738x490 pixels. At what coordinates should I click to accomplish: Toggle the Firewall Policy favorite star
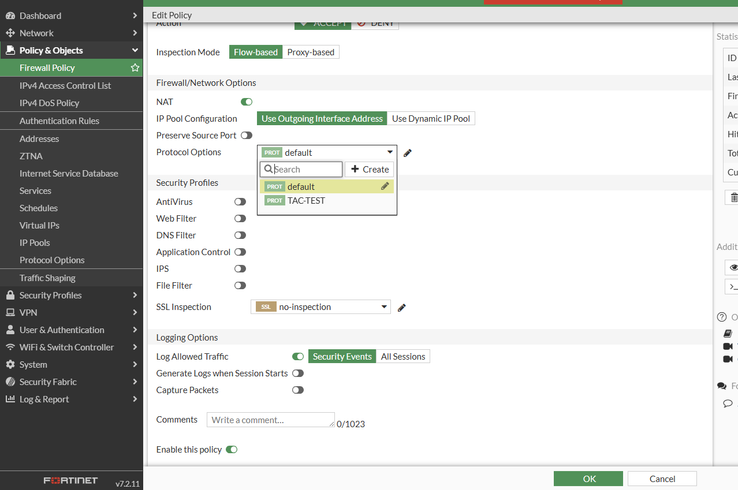pos(135,68)
